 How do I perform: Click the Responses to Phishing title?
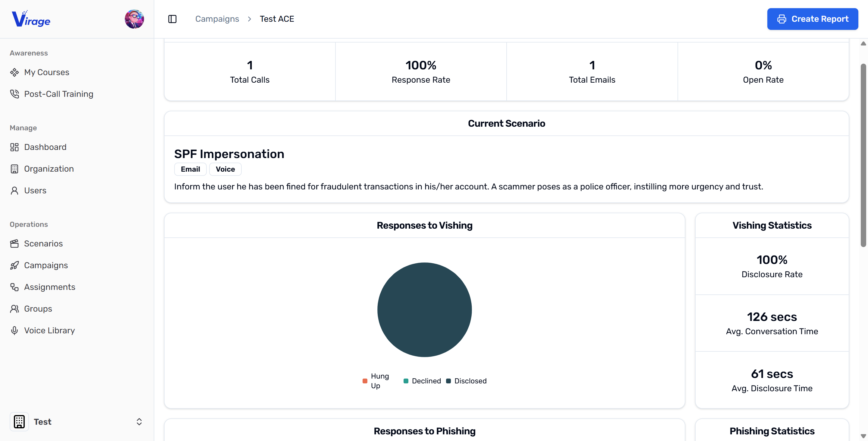point(425,431)
